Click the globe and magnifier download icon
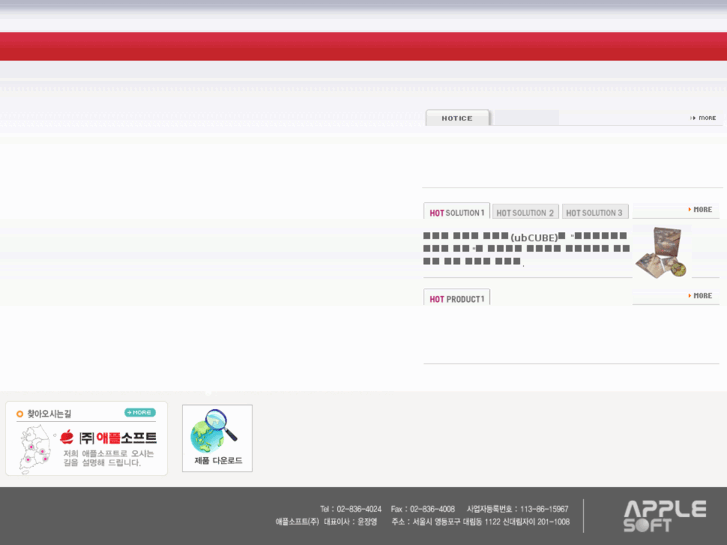Image resolution: width=727 pixels, height=545 pixels. (x=214, y=431)
